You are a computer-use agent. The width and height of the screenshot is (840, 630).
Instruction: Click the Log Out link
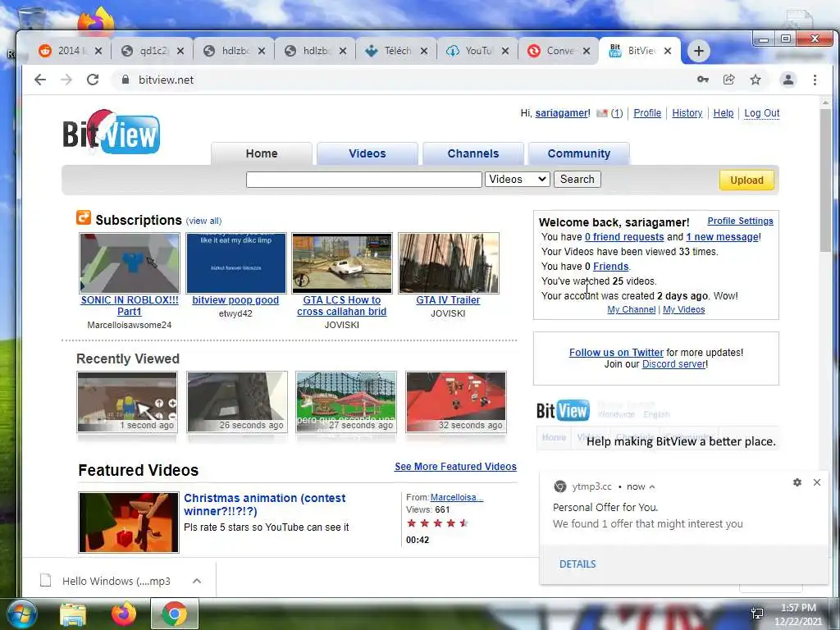point(762,113)
